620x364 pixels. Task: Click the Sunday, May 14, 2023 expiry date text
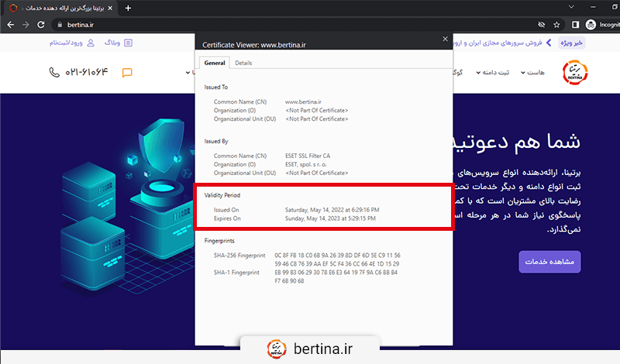[330, 218]
